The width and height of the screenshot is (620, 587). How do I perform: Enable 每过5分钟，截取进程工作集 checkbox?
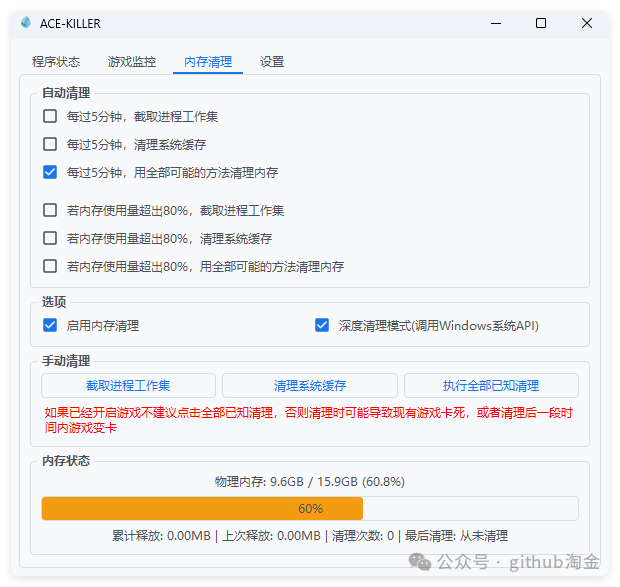pyautogui.click(x=50, y=116)
